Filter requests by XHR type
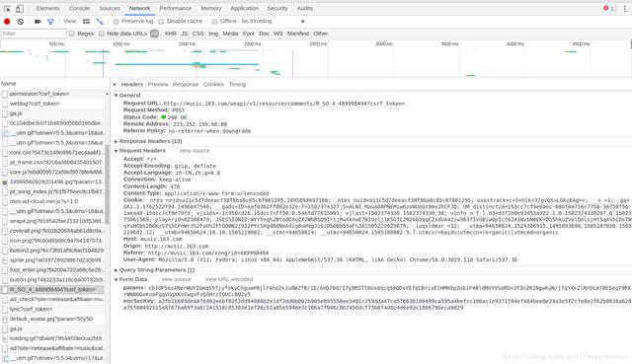This screenshot has width=632, height=364. [x=170, y=34]
